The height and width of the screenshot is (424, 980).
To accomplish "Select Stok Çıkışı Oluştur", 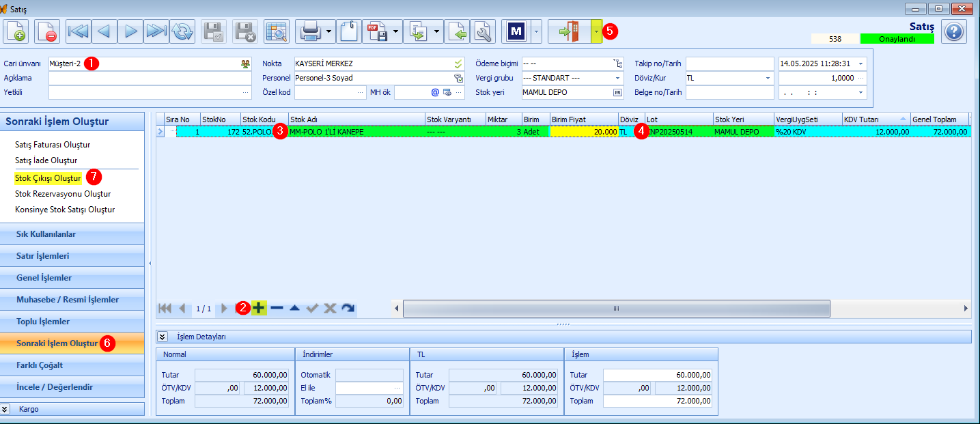I will coord(48,178).
